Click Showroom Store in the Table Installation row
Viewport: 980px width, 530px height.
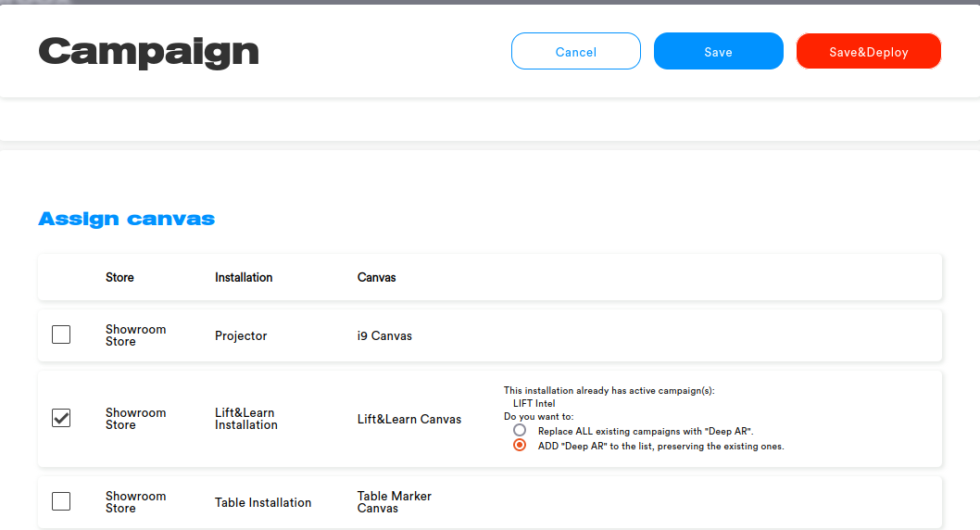tap(135, 502)
